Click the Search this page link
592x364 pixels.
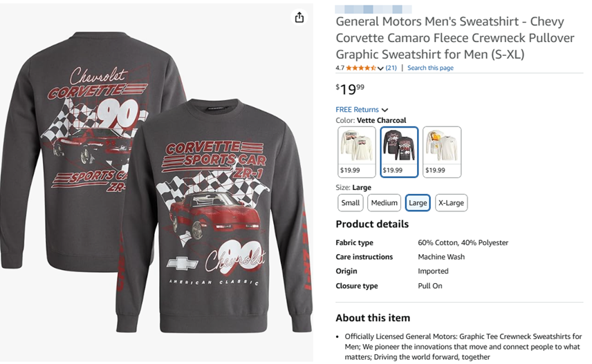point(430,68)
